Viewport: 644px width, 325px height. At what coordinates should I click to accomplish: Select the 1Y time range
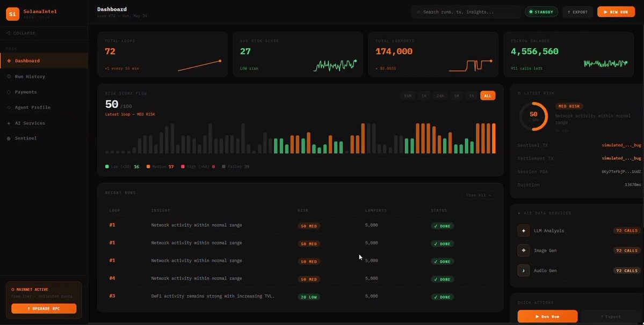[x=472, y=96]
